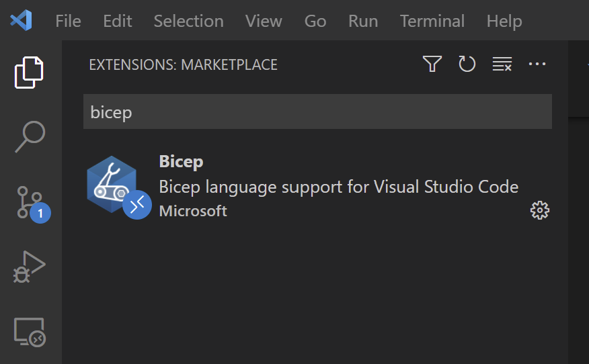Screen dimensions: 589x364
Task: Click the refresh extensions icon
Action: coord(467,64)
